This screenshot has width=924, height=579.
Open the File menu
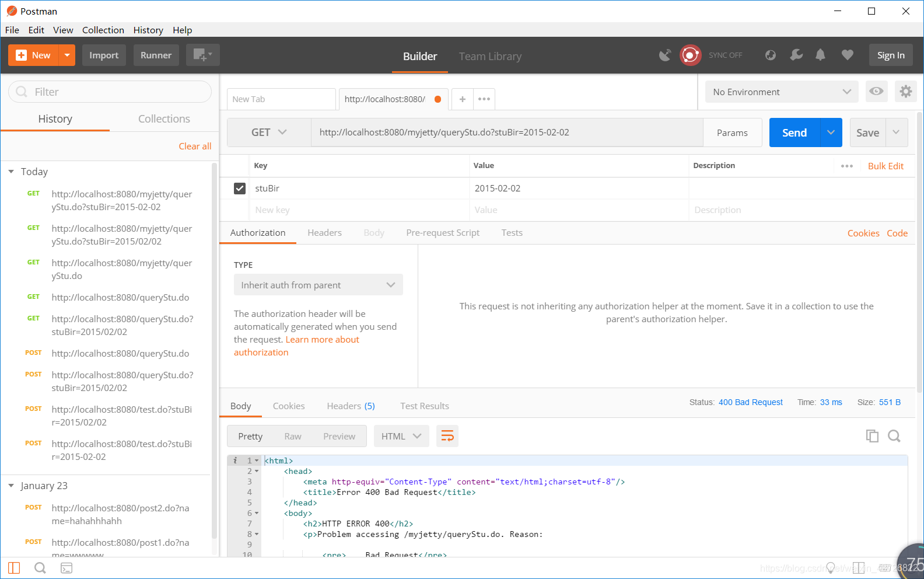tap(12, 30)
